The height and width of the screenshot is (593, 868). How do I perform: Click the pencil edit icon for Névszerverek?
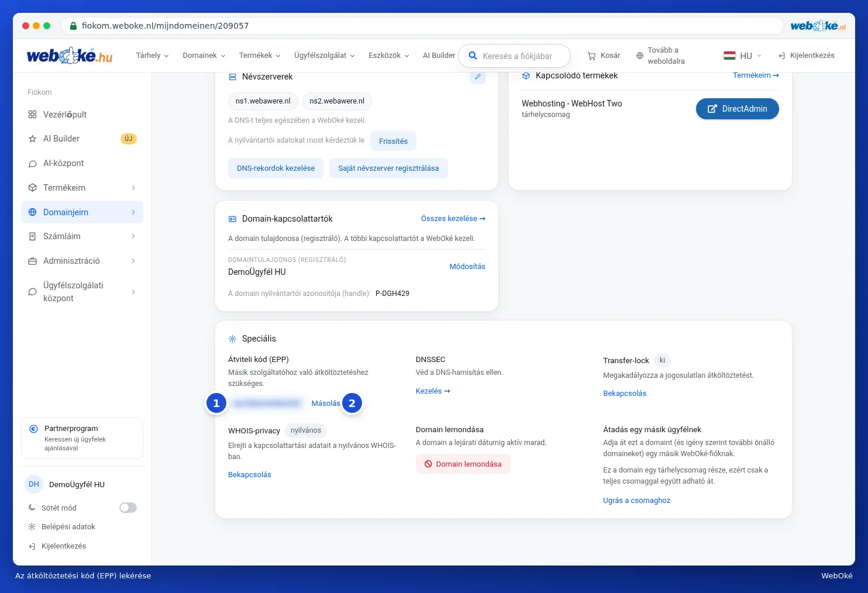[x=478, y=77]
